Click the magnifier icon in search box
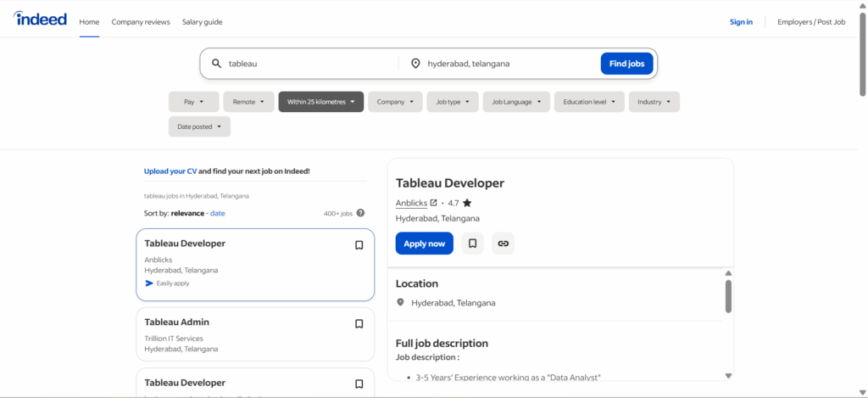This screenshot has width=868, height=398. [x=216, y=64]
